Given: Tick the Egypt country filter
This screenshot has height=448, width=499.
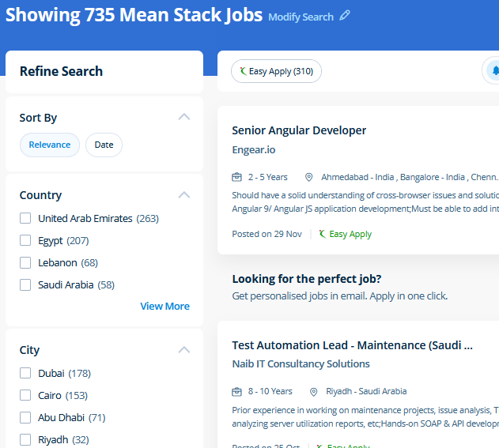Looking at the screenshot, I should pyautogui.click(x=25, y=240).
